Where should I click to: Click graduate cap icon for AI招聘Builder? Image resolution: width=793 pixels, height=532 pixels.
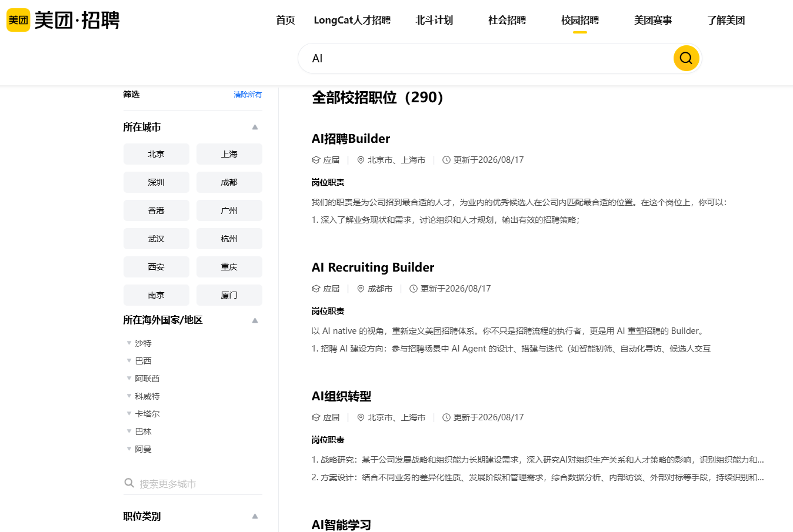coord(316,160)
